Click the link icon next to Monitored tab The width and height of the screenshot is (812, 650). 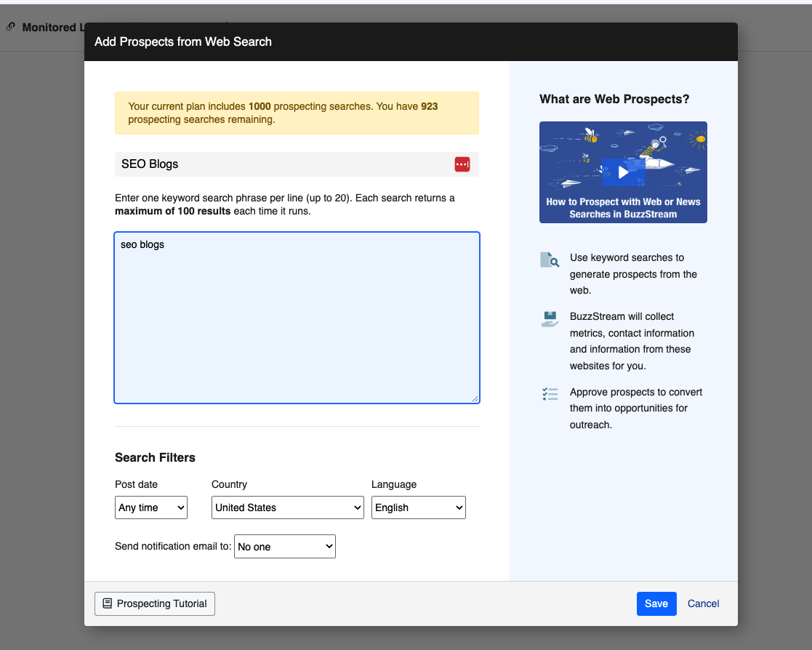(x=11, y=27)
